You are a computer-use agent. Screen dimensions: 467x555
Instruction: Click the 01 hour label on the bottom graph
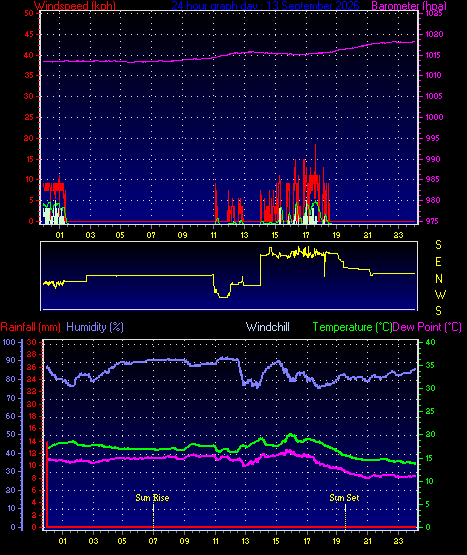pyautogui.click(x=63, y=541)
